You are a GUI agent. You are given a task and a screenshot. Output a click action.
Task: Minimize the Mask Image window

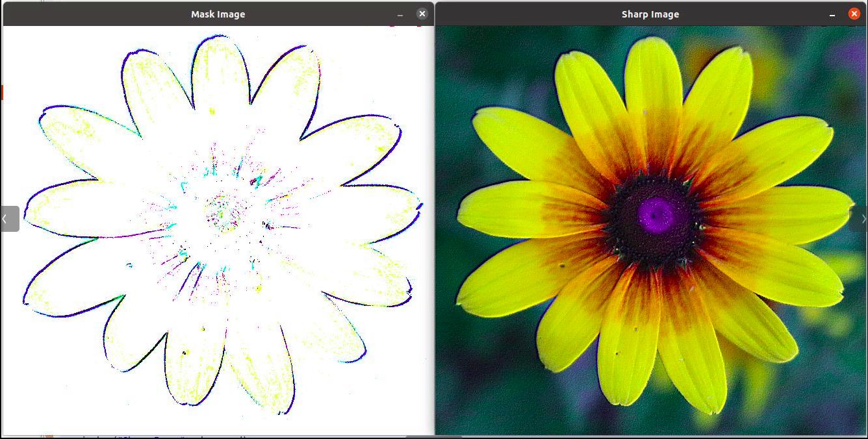click(x=400, y=14)
